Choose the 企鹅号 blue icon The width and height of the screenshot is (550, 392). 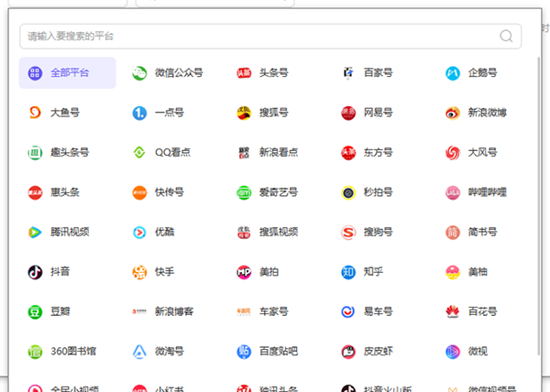453,73
